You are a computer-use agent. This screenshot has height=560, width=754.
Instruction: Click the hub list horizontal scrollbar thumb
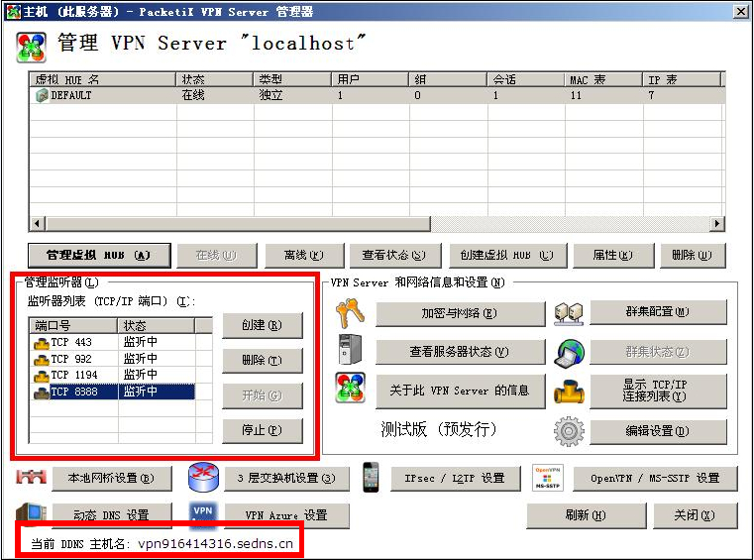tap(238, 224)
